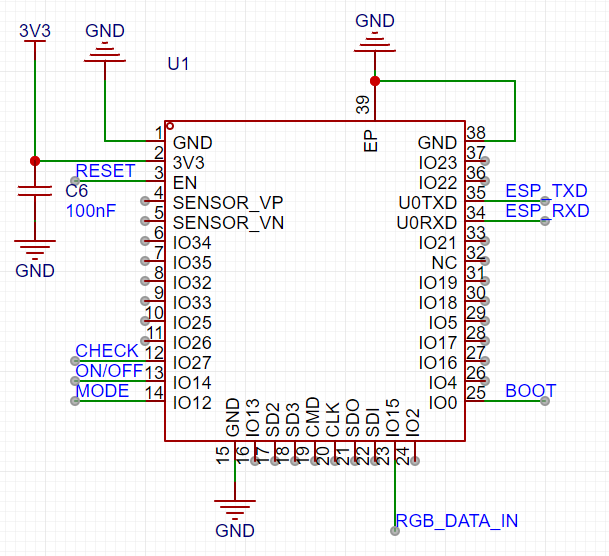Viewport: 609px width, 556px height.
Task: Select the ON/OFF net label
Action: pyautogui.click(x=109, y=371)
